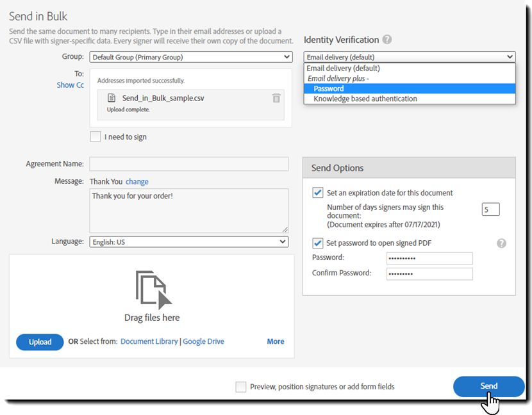Select Password from the verification list
This screenshot has height=415, width=532.
329,88
